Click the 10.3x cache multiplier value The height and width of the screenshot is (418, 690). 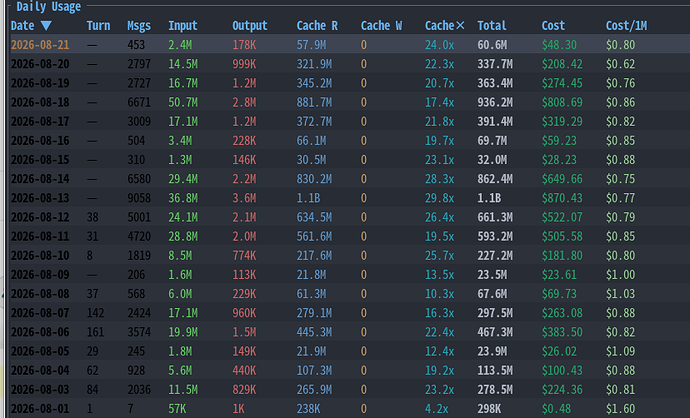point(439,293)
